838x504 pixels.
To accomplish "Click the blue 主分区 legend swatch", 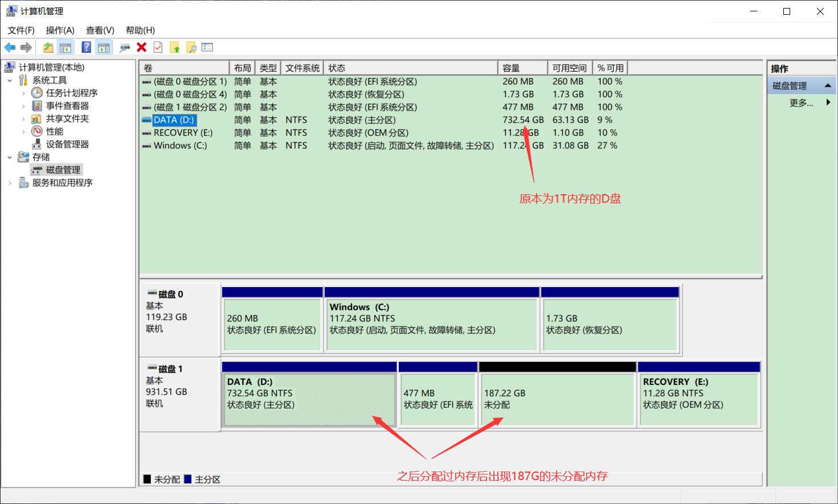I will [x=187, y=480].
